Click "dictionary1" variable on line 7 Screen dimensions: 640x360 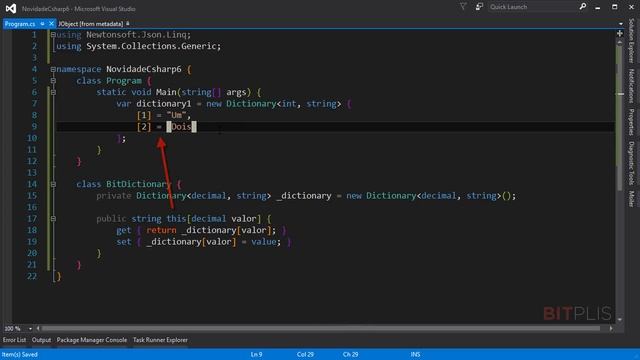(164, 104)
